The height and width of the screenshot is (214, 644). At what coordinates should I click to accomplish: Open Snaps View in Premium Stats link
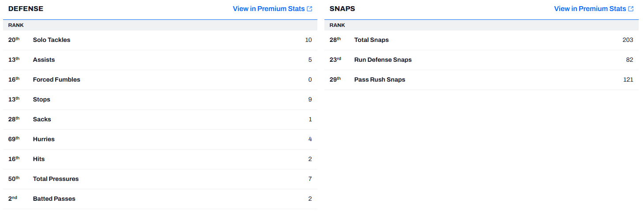pyautogui.click(x=590, y=9)
